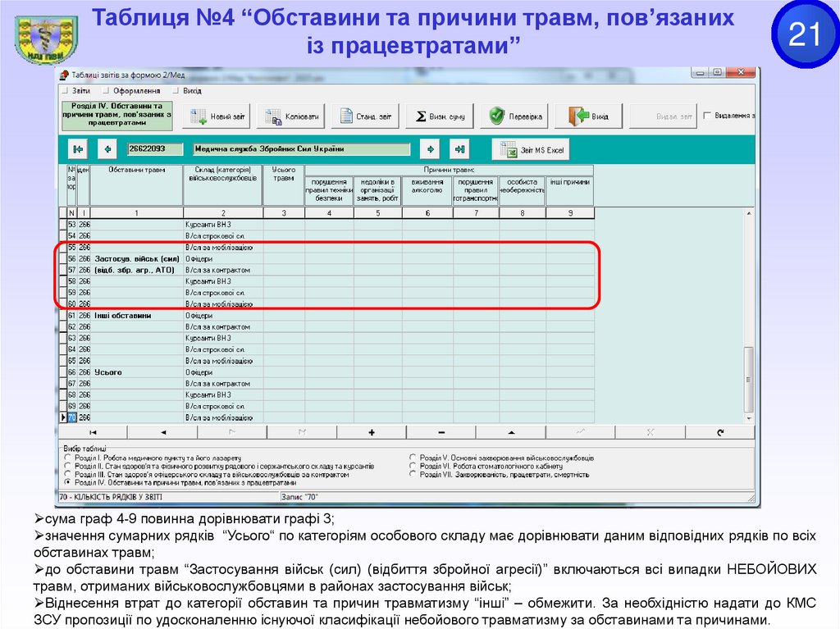Click the Станд. звіт button
This screenshot has height=629, width=840.
pos(365,116)
